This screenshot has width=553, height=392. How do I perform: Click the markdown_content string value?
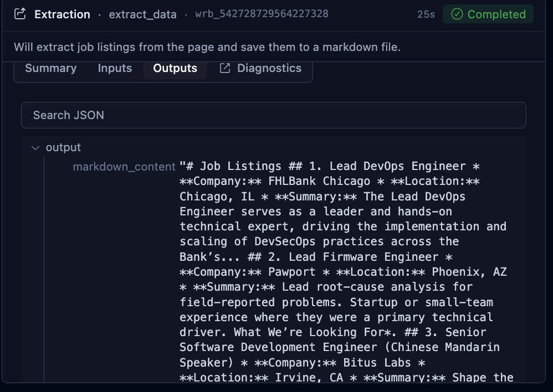tap(347, 271)
